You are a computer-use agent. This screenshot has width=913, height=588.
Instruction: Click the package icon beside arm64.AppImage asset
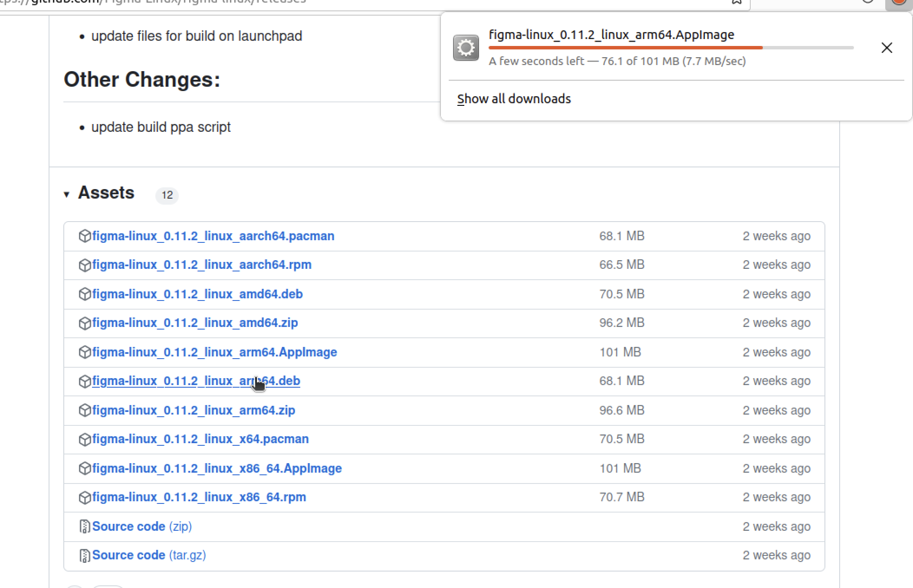click(x=85, y=352)
